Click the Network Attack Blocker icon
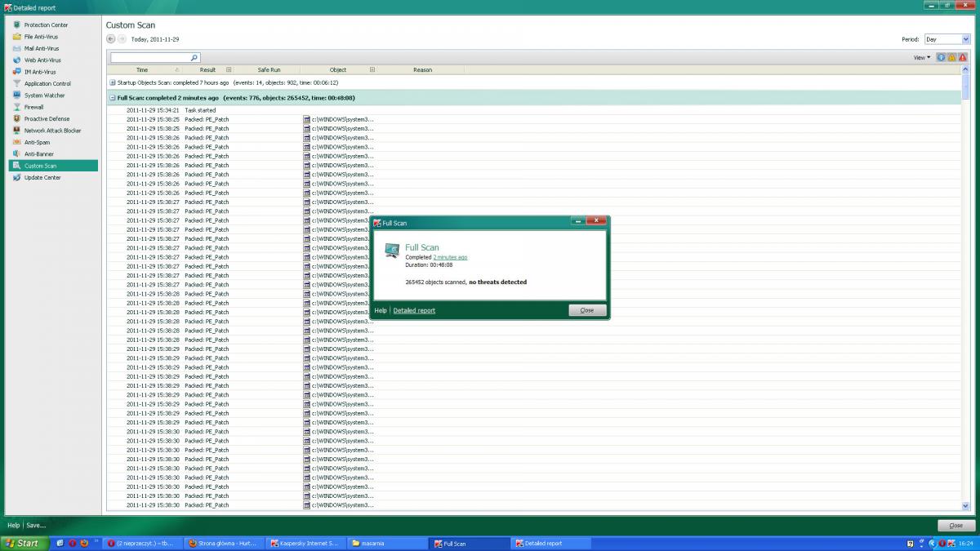 click(16, 131)
